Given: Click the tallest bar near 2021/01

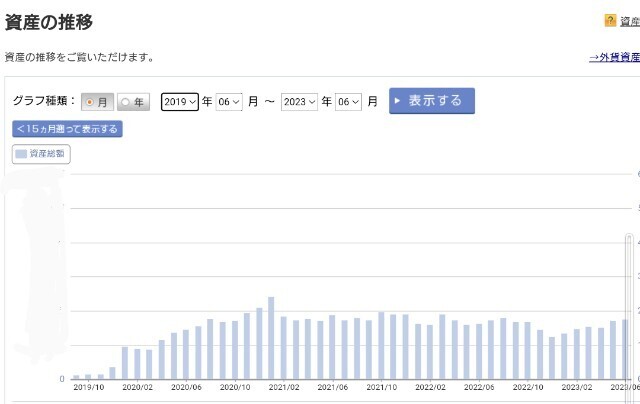Looking at the screenshot, I should click(271, 338).
